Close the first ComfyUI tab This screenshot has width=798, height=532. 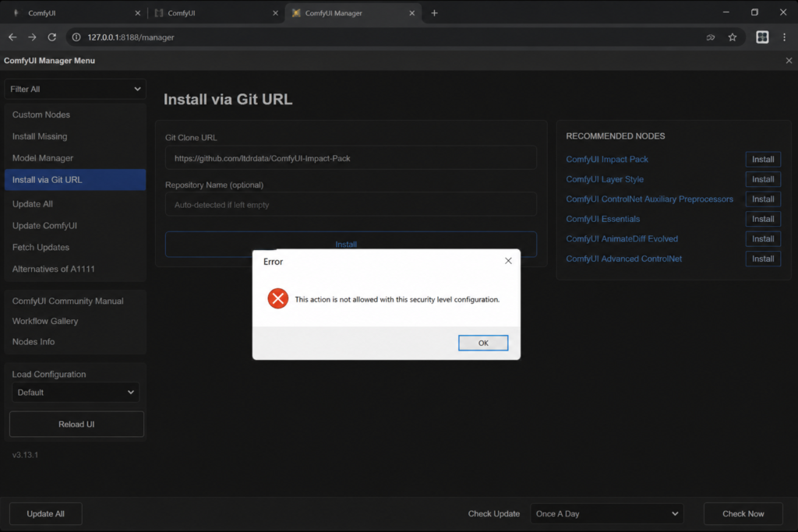coord(137,13)
